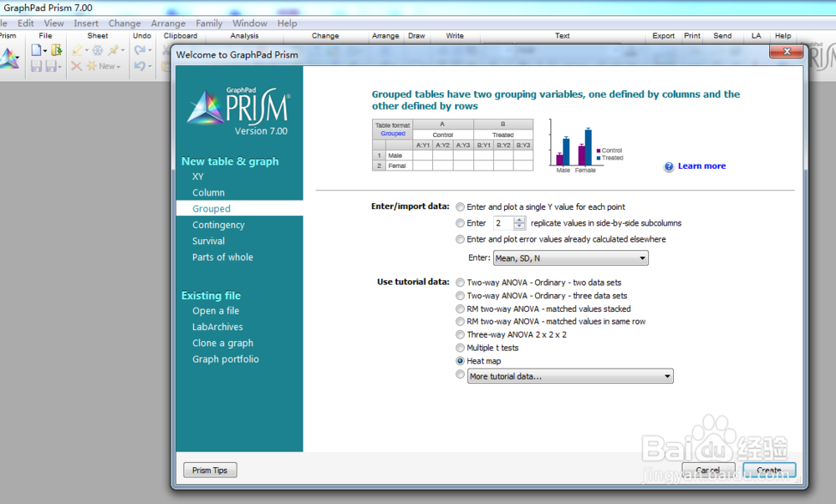Open the Change menu
This screenshot has height=504, width=836.
point(125,23)
